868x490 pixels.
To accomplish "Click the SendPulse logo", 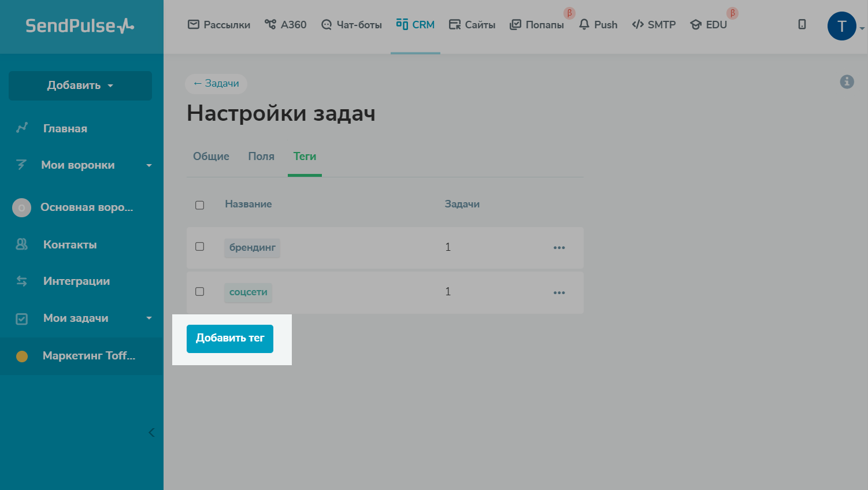I will pyautogui.click(x=80, y=26).
